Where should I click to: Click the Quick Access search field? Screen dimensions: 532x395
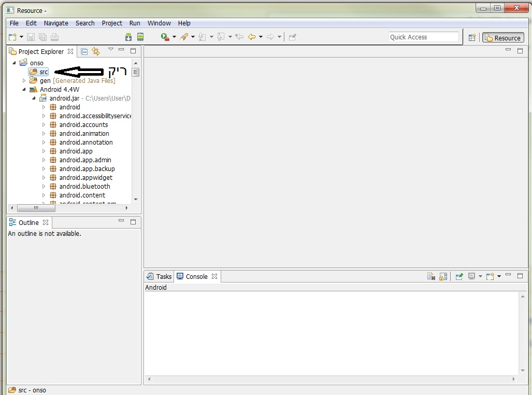(423, 37)
